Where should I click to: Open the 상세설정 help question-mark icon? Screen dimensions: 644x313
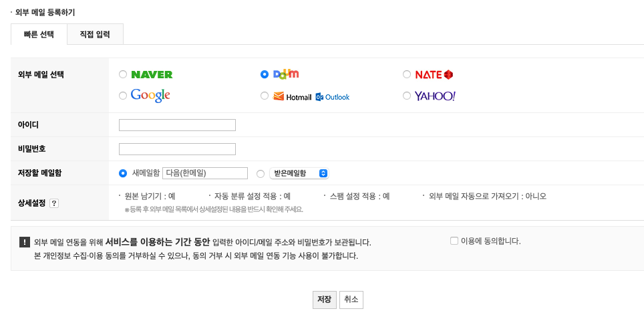click(54, 203)
